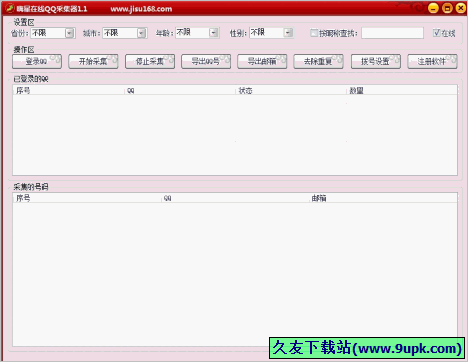Click the nickname search input field
468x362 pixels.
[393, 33]
